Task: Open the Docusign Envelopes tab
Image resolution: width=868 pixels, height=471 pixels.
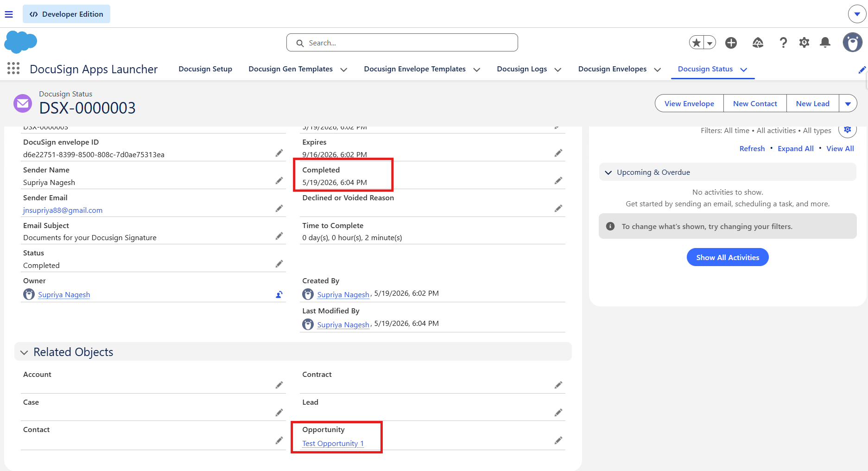Action: [612, 69]
